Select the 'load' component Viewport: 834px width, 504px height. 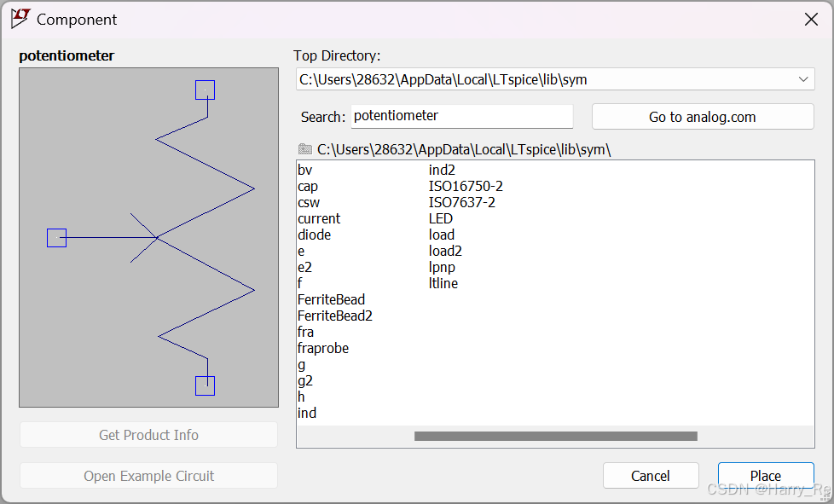point(442,235)
